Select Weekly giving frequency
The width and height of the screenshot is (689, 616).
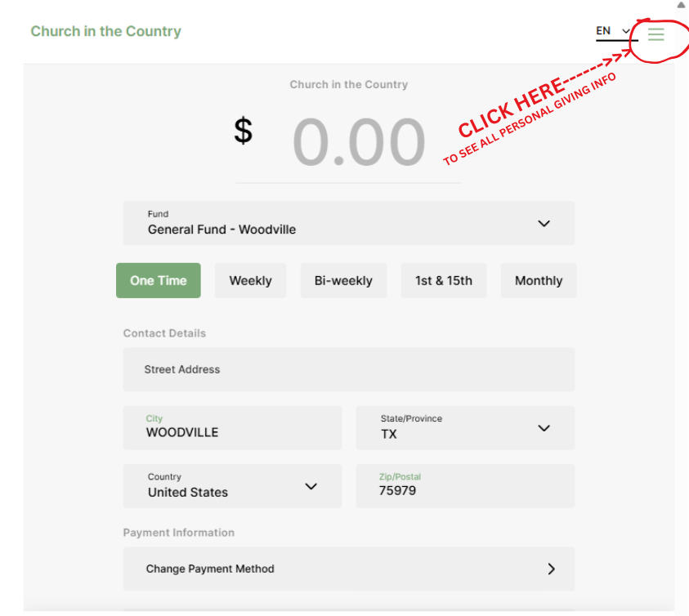pyautogui.click(x=250, y=280)
